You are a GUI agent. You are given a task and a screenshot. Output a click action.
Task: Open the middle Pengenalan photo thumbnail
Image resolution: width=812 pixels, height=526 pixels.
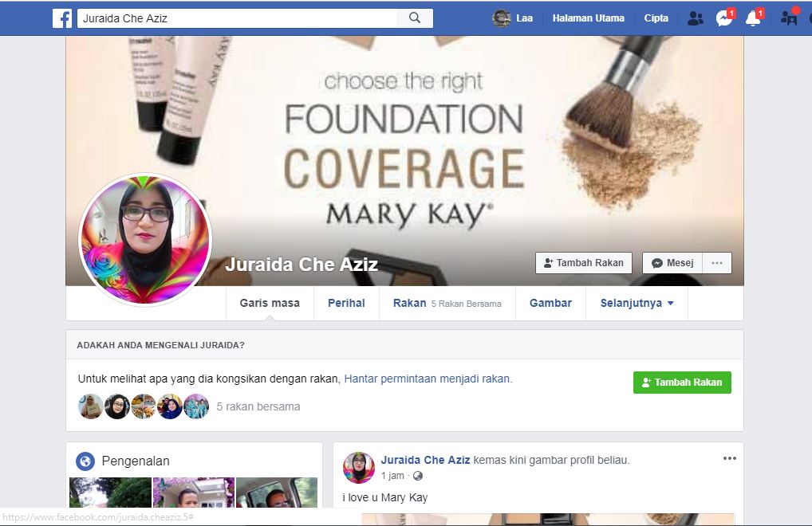(x=194, y=493)
